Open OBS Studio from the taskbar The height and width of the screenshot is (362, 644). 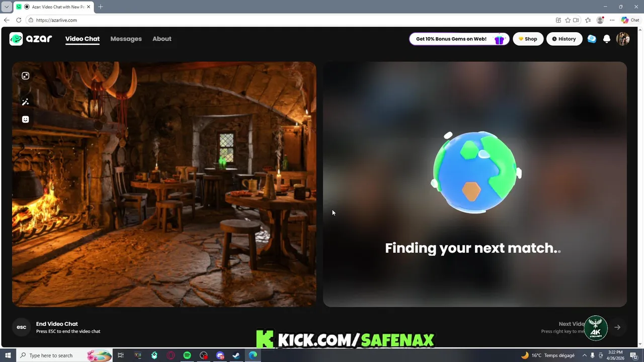pos(203,355)
